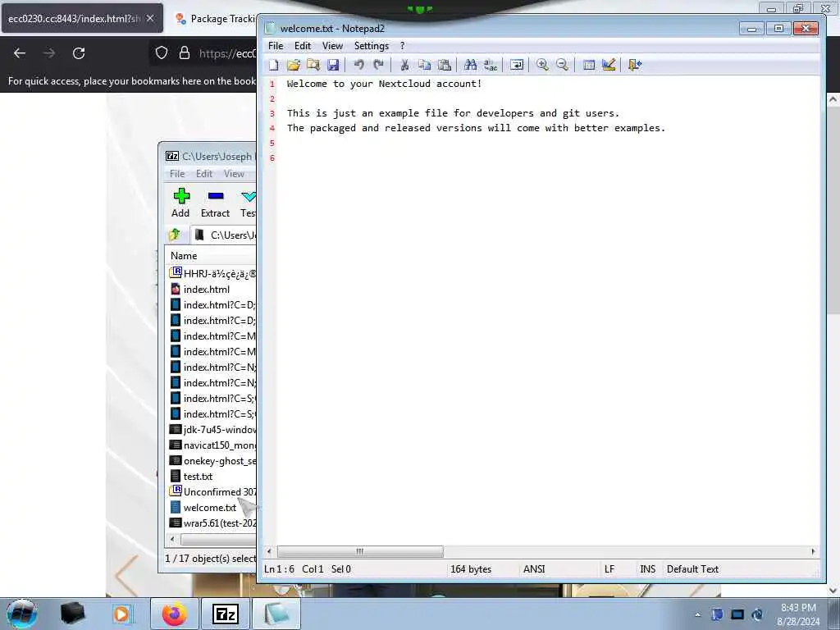
Task: Open the Notepad2 Edit menu
Action: [x=303, y=46]
